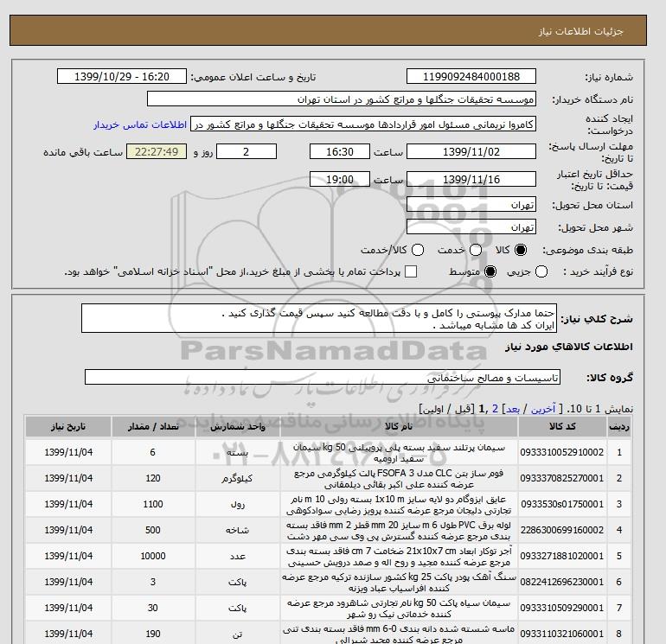This screenshot has width=666, height=644.
Task: Click the price validity date 1399/11/16
Action: (471, 179)
